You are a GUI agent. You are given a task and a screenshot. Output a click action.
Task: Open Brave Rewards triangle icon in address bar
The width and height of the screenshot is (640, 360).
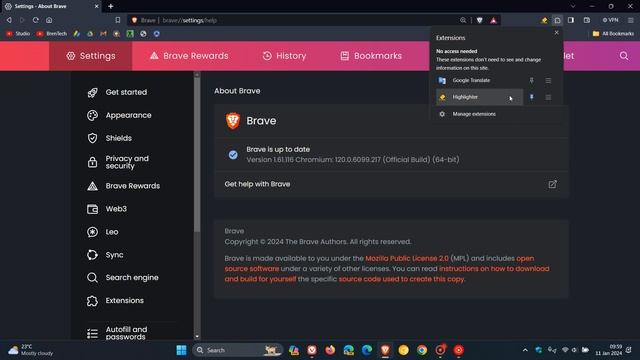pos(493,20)
